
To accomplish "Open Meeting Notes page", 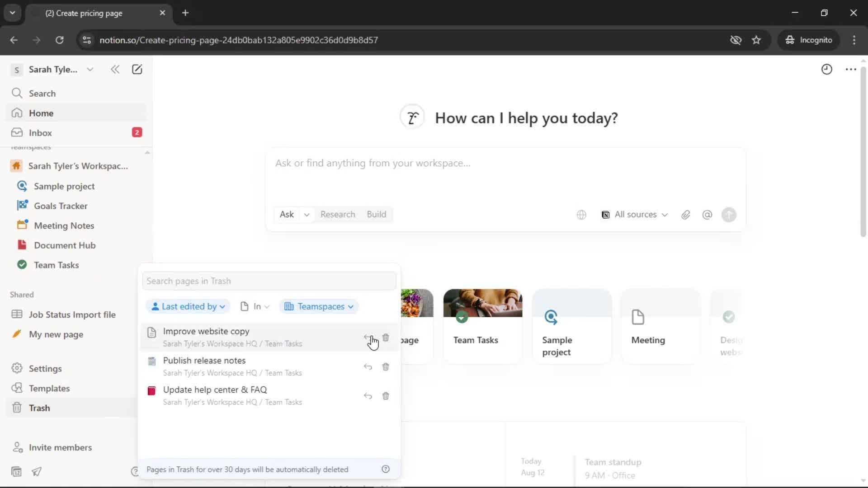I will click(76, 225).
